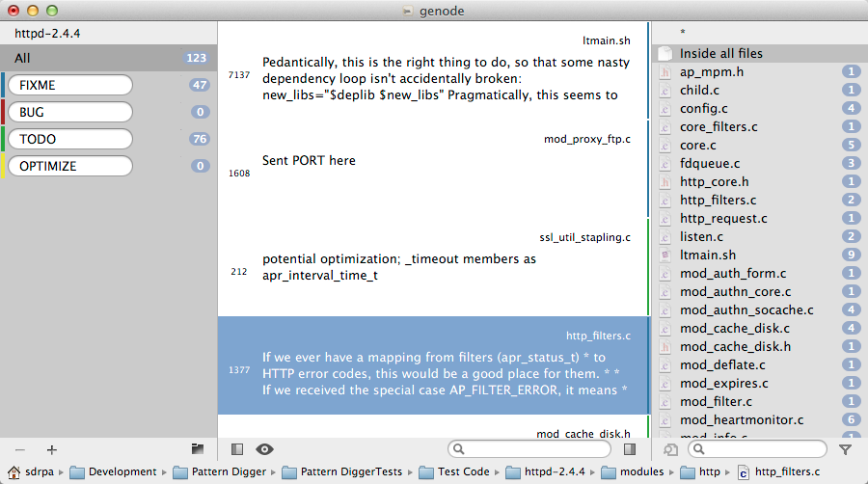The width and height of the screenshot is (868, 484).
Task: Click Pattern DiggerTests in path bar
Action: tap(341, 471)
